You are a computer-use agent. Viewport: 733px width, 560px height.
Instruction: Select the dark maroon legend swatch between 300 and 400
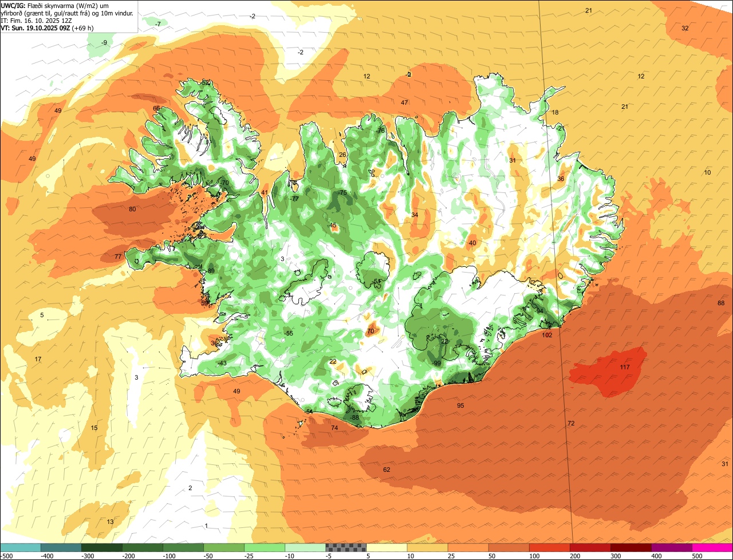tap(631, 547)
